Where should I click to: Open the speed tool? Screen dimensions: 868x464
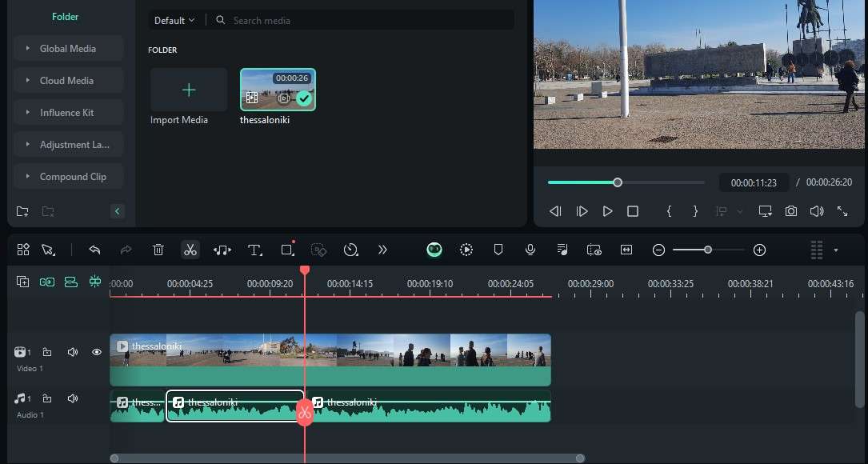point(350,250)
